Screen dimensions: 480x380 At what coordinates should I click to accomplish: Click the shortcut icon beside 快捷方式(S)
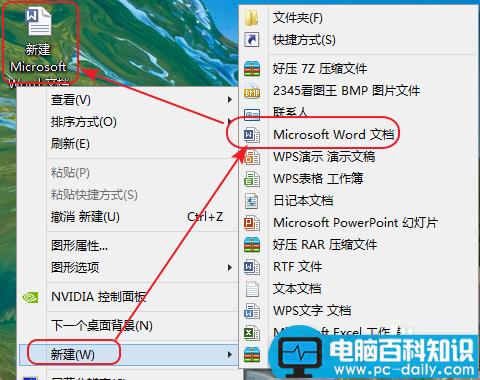pyautogui.click(x=252, y=40)
